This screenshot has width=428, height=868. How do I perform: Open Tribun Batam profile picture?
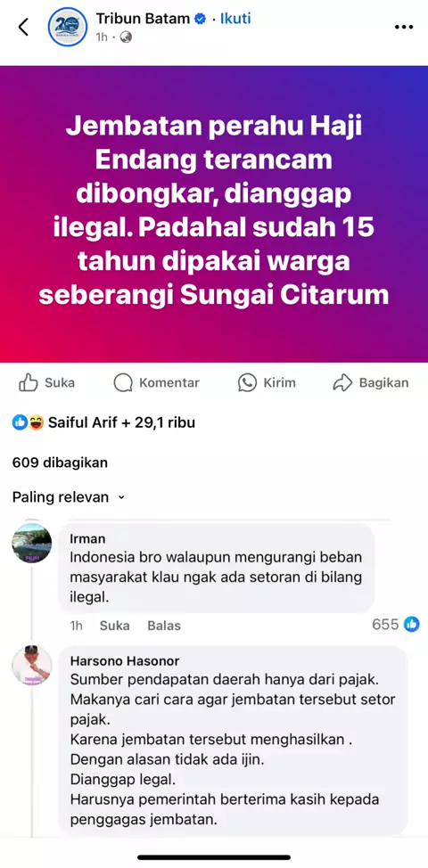[x=68, y=27]
